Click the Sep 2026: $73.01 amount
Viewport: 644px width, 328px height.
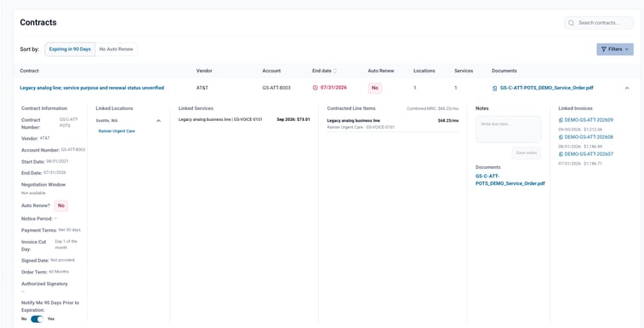294,120
